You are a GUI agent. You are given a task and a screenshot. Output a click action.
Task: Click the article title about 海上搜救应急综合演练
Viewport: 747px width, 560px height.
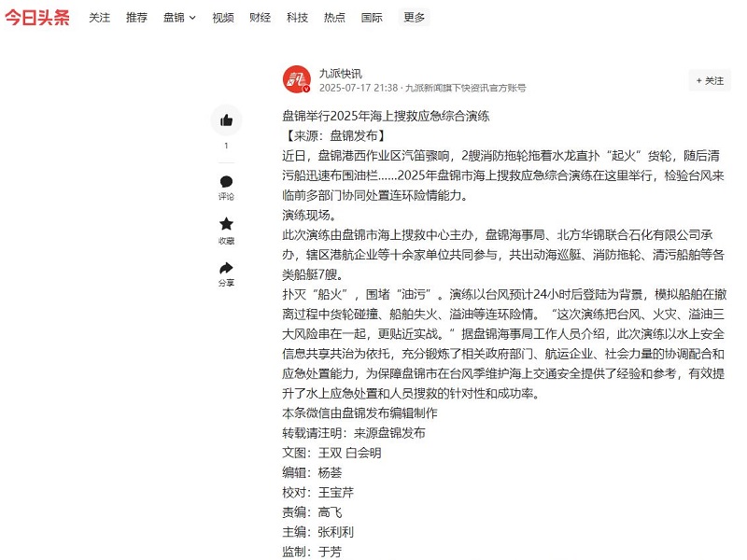click(386, 117)
